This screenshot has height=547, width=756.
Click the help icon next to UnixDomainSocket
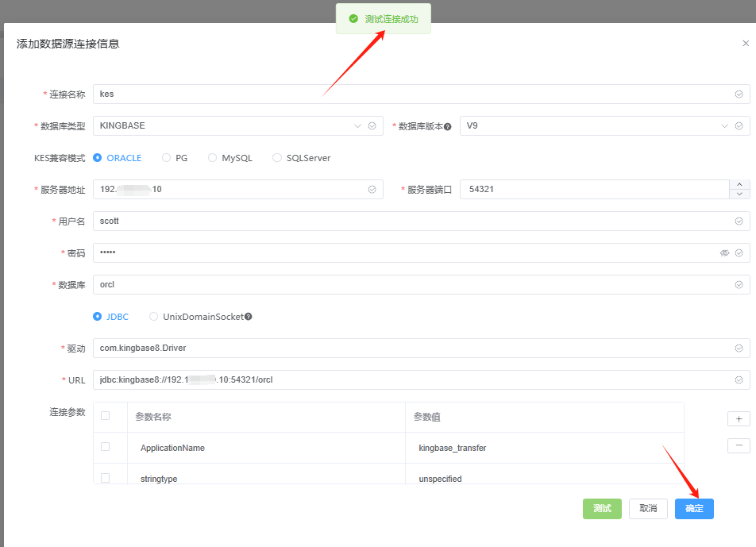click(249, 317)
